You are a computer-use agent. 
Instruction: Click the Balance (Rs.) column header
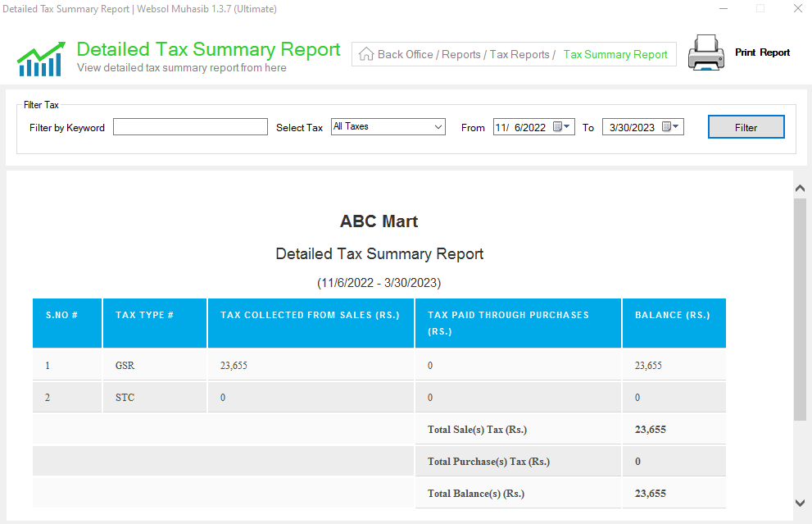[674, 323]
